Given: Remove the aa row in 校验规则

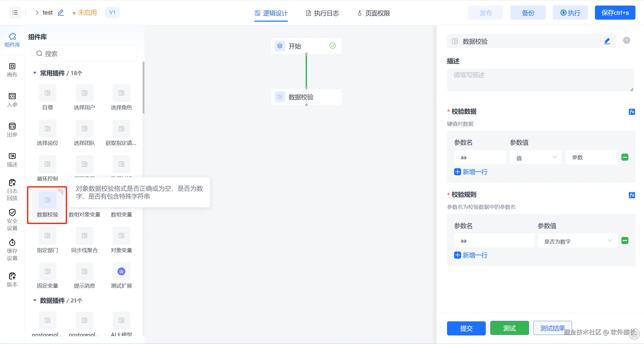Looking at the screenshot, I should (625, 241).
